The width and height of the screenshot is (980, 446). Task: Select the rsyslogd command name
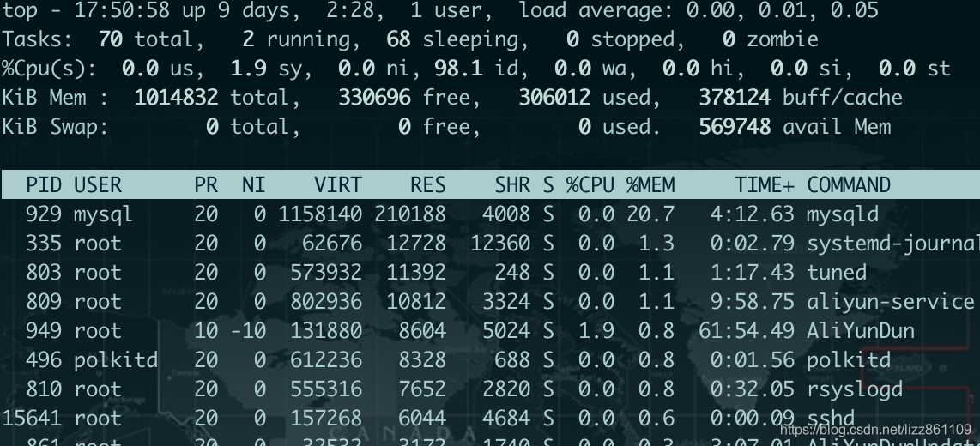coord(855,389)
